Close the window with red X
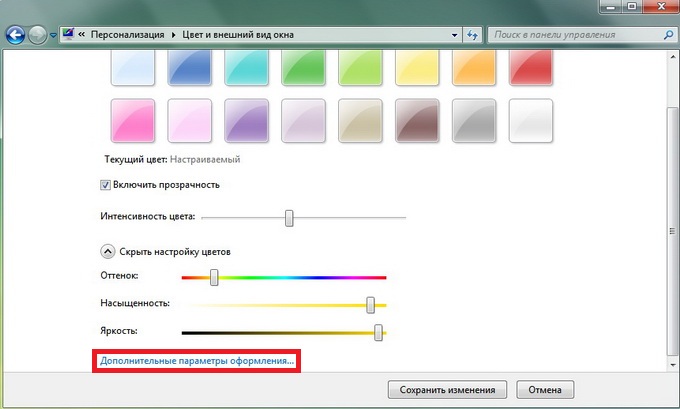Viewport: 680px width, 409px height. 660,6
